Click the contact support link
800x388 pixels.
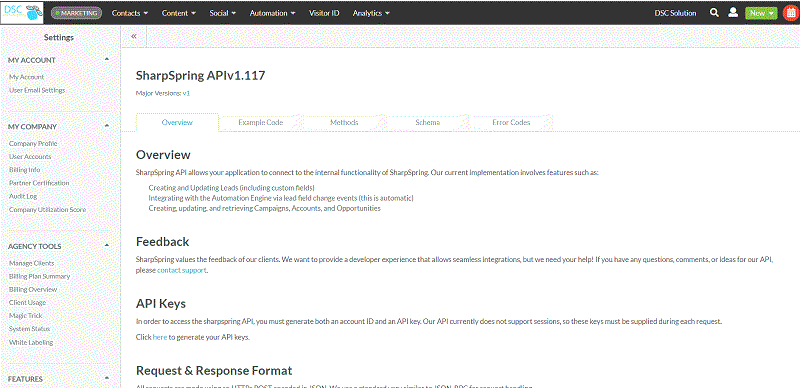pyautogui.click(x=182, y=271)
